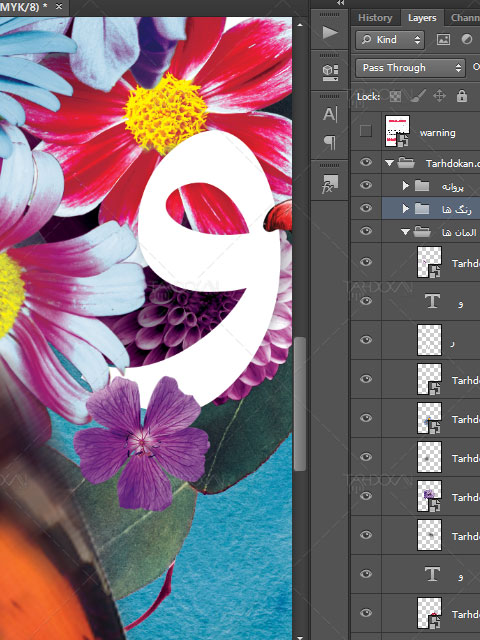The width and height of the screenshot is (480, 640).
Task: Hide the المان ها group
Action: [366, 231]
